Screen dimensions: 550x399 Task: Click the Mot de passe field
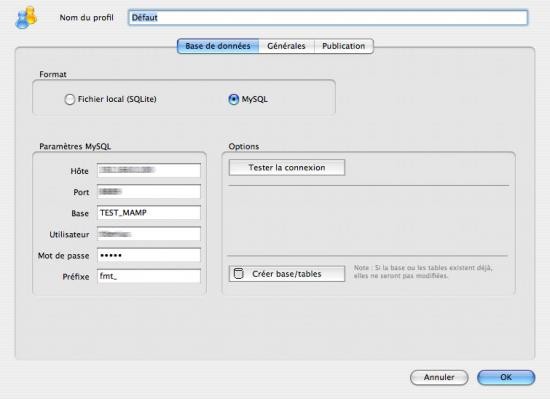point(149,255)
